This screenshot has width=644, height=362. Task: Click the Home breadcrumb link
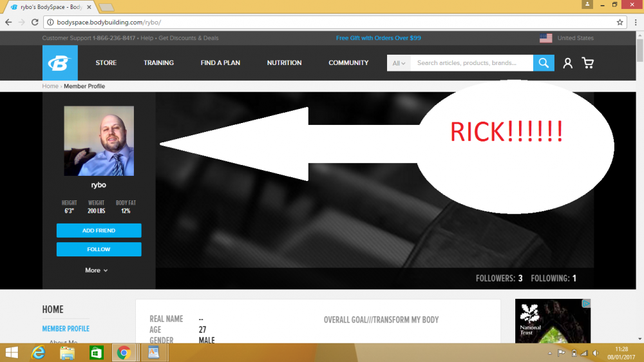click(x=50, y=86)
